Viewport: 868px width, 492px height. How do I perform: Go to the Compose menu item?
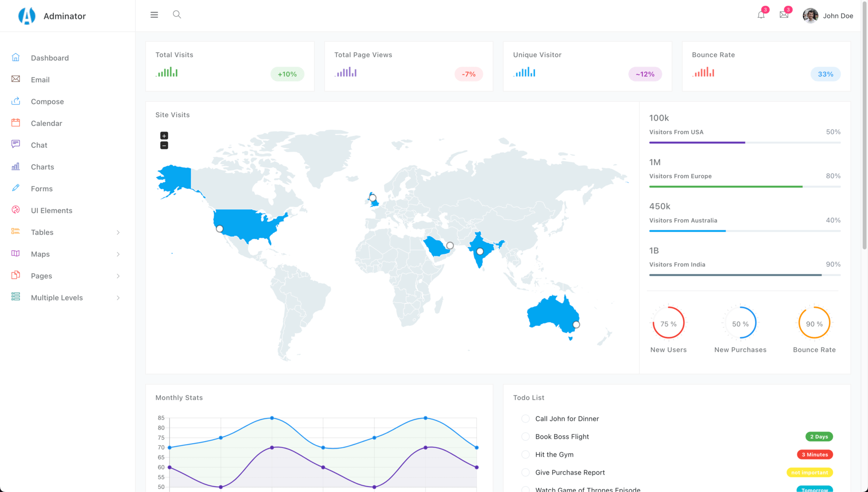point(47,102)
